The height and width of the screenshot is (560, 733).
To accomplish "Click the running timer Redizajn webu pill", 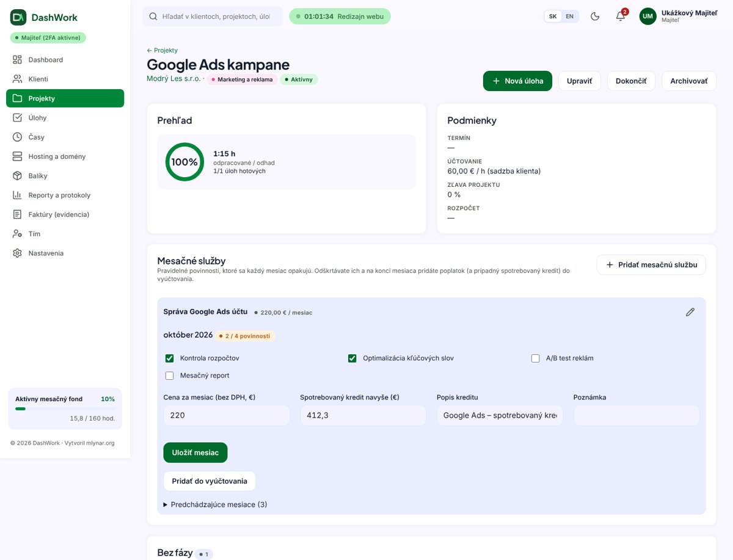I will pos(340,16).
